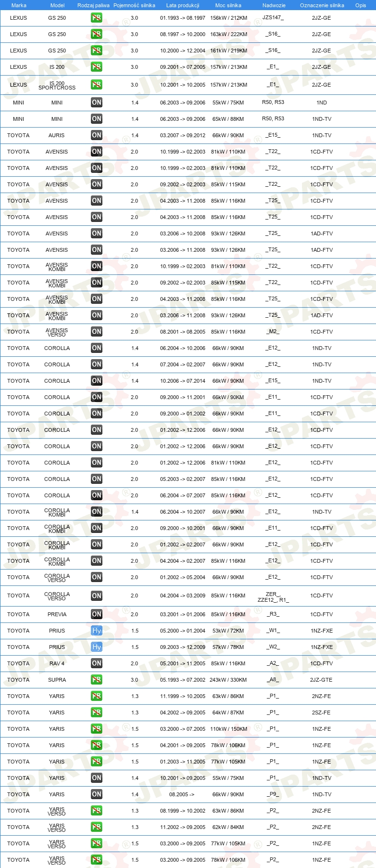Select body code _A8_
Viewport: 376px width, 868px height.
coord(273,680)
